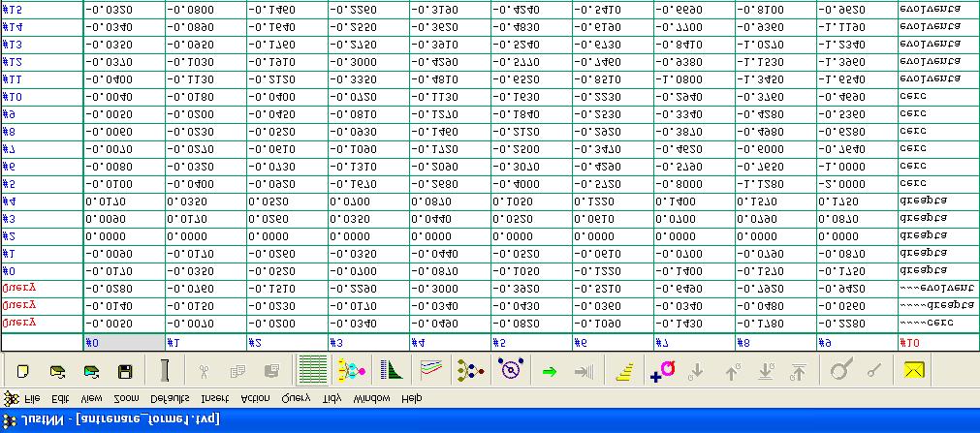Click the grey down arrow with underline icon
Image resolution: width=980 pixels, height=433 pixels.
point(766,372)
